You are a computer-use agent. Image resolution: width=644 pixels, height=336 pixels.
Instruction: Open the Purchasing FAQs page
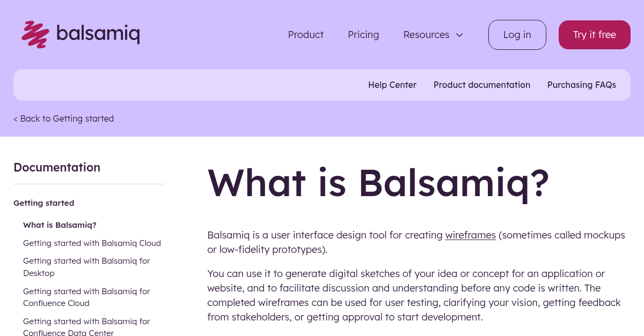click(582, 85)
